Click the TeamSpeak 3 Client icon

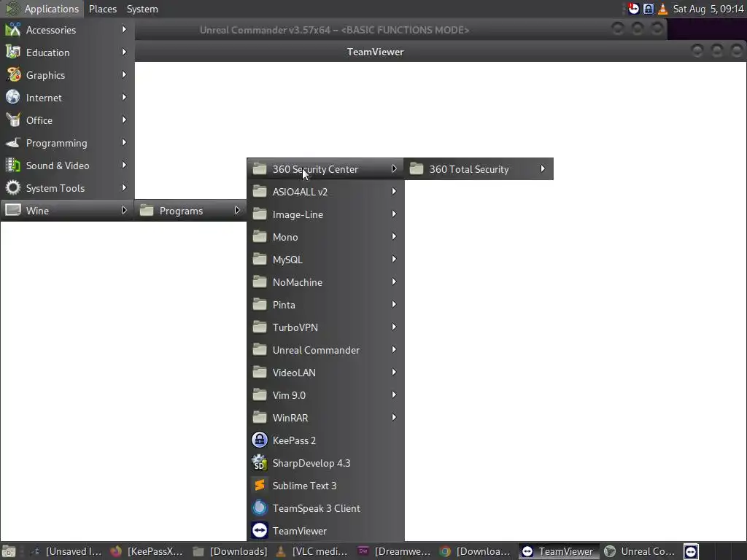[260, 508]
